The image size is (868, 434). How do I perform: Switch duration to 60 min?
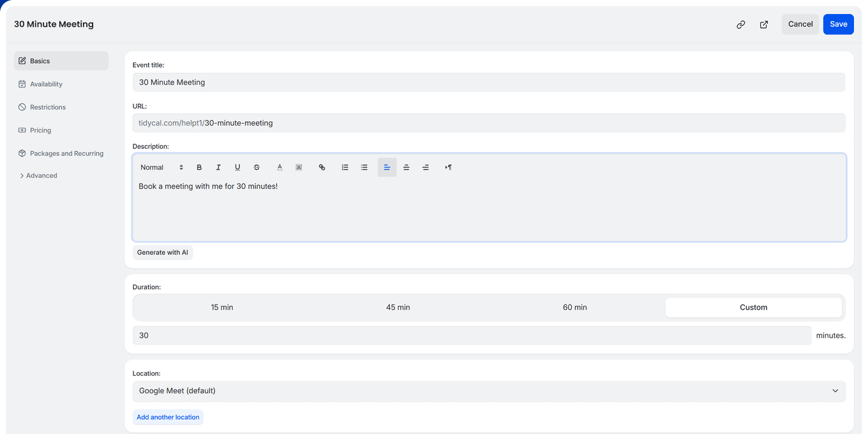(574, 307)
